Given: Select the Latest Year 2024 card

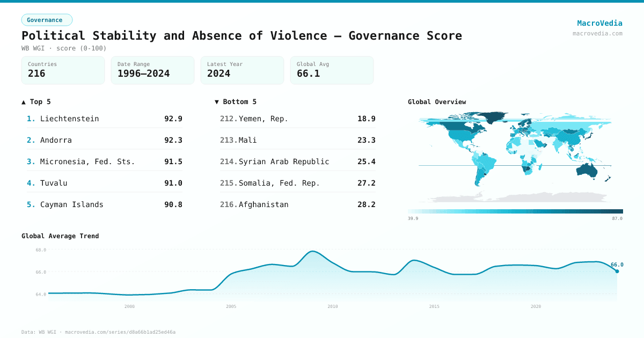Looking at the screenshot, I should (242, 70).
